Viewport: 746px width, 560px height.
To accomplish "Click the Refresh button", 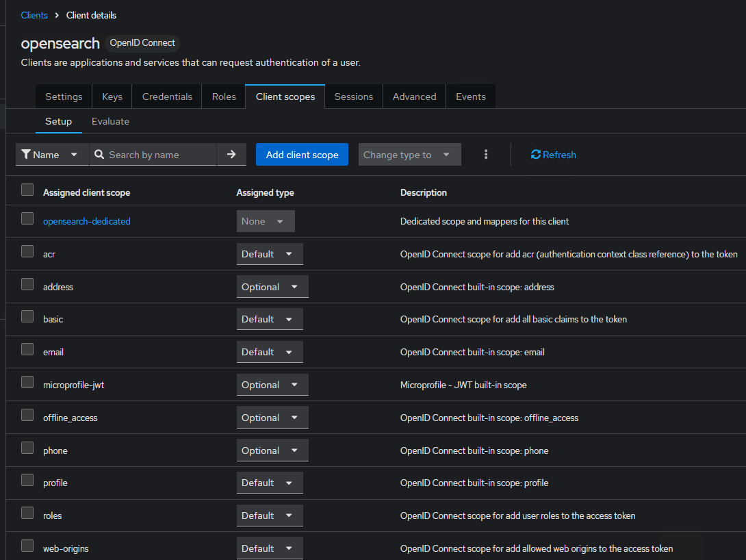I will 553,155.
